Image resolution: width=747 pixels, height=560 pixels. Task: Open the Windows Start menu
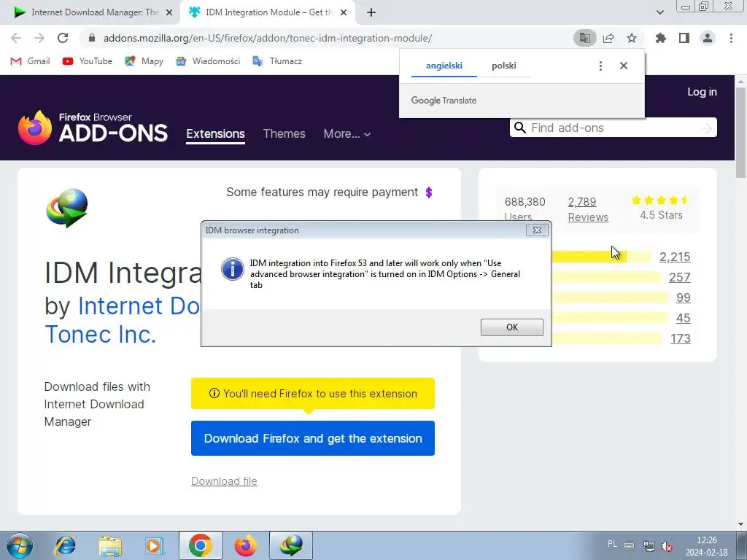20,545
